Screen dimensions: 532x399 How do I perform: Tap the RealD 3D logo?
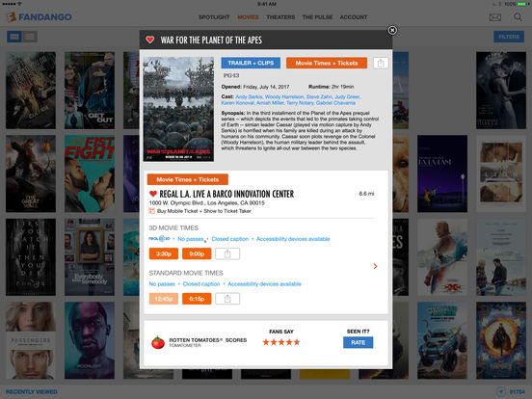coord(159,238)
